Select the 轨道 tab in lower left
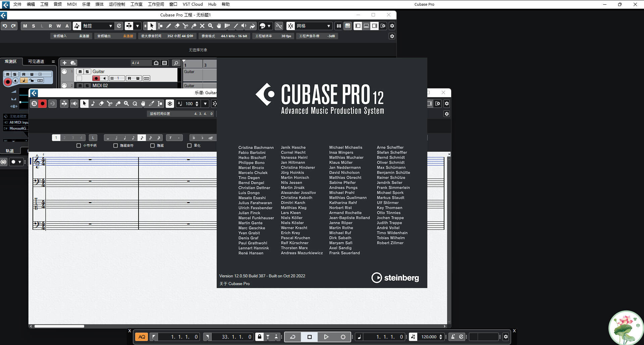The image size is (644, 345). point(10,151)
